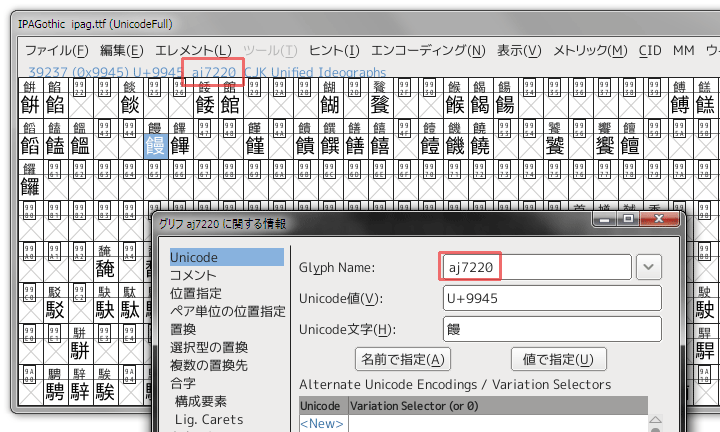Switch to the Lig. Carets section
The height and width of the screenshot is (432, 720).
(209, 419)
